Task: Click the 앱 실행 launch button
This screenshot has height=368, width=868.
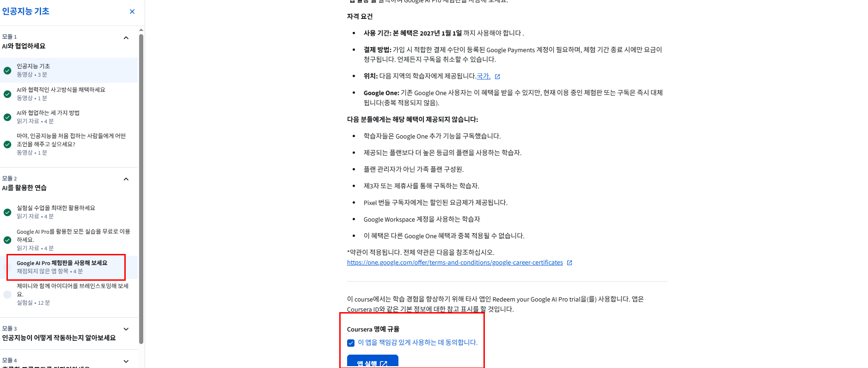Action: (373, 362)
